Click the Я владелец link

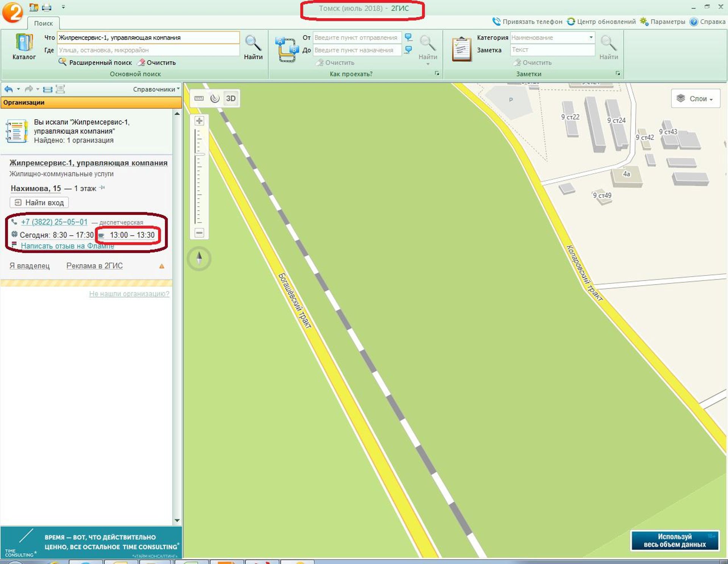30,266
